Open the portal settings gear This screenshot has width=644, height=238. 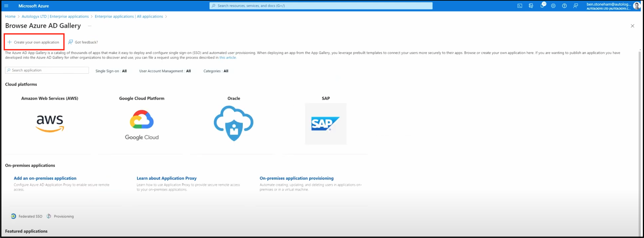553,6
